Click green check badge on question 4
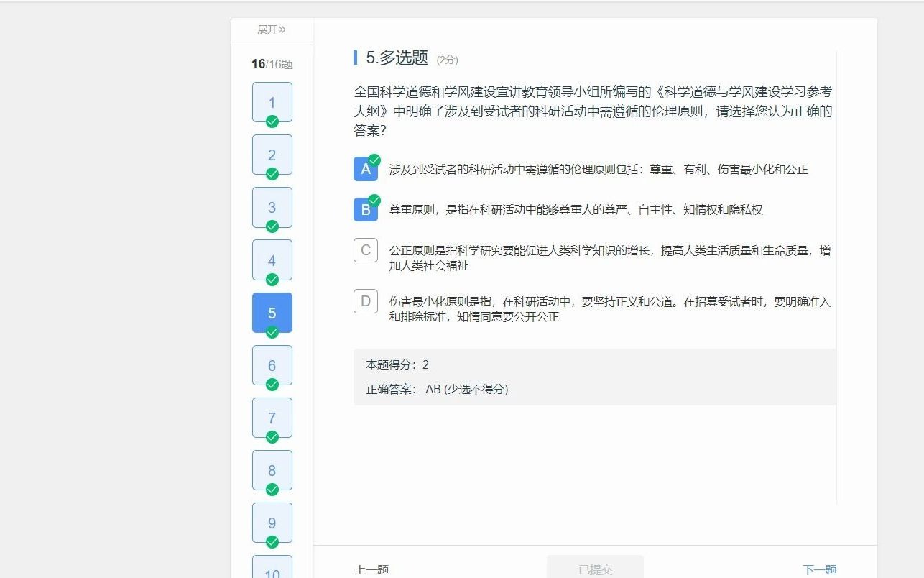The image size is (924, 578). [x=272, y=280]
